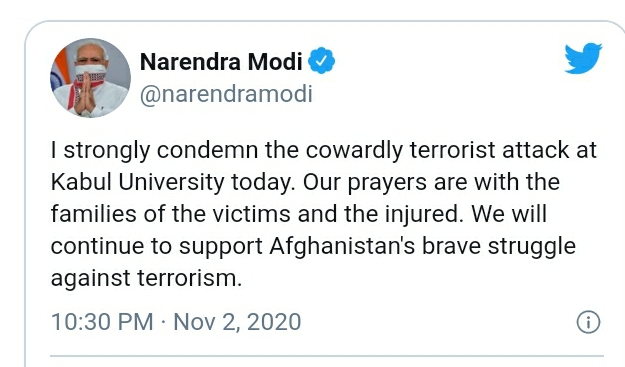The image size is (625, 367).
Task: Click the Nov 2, 2020 date
Action: click(237, 322)
